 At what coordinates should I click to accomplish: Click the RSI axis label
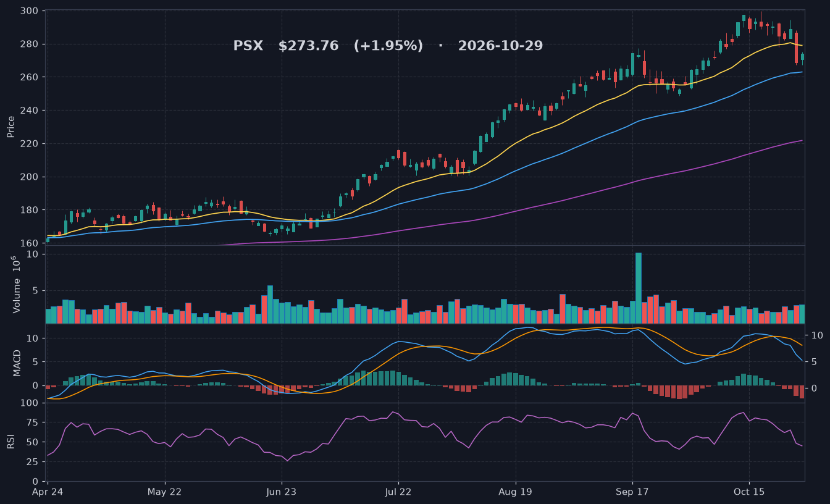tap(11, 442)
